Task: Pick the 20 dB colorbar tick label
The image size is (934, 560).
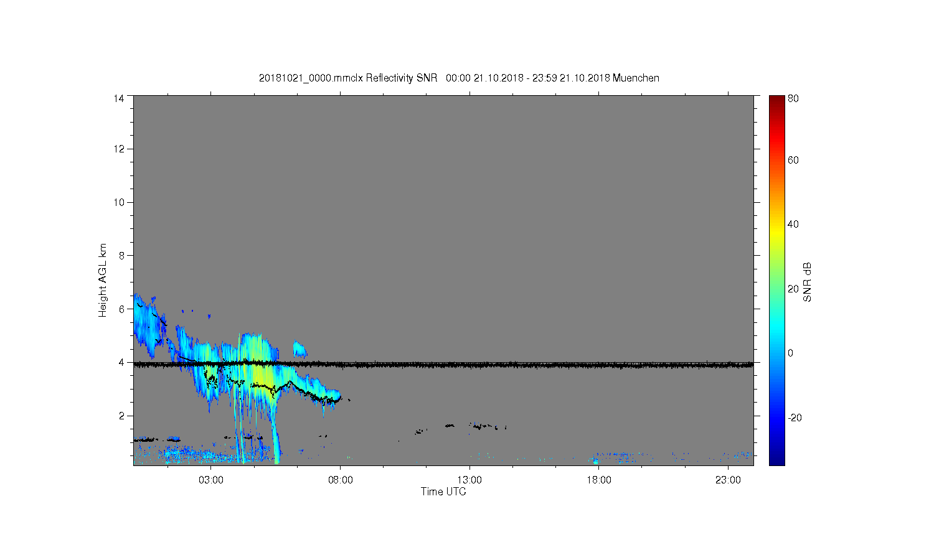Action: click(x=793, y=289)
